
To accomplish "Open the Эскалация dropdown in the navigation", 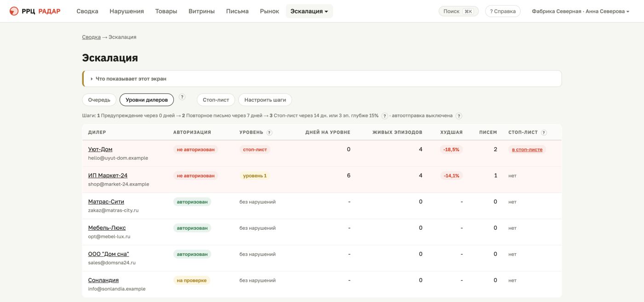I will click(x=309, y=11).
